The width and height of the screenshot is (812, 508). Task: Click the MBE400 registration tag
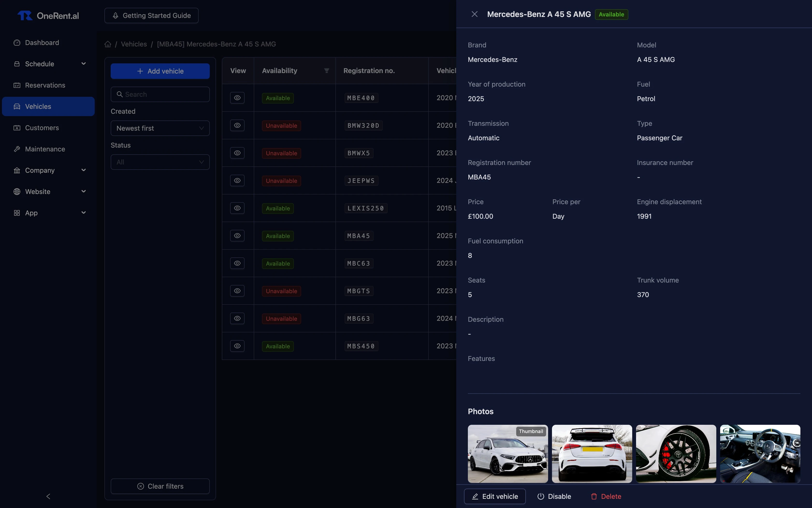(361, 98)
